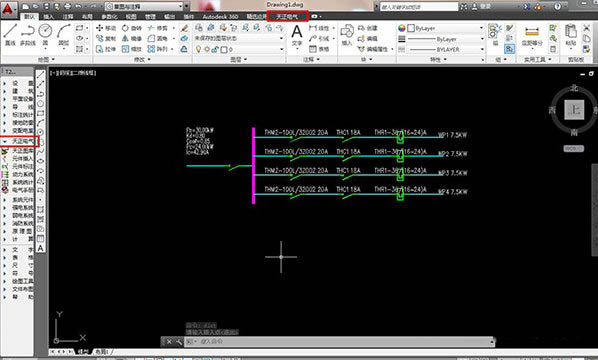Click the command line input field
The image size is (598, 360).
click(x=339, y=342)
